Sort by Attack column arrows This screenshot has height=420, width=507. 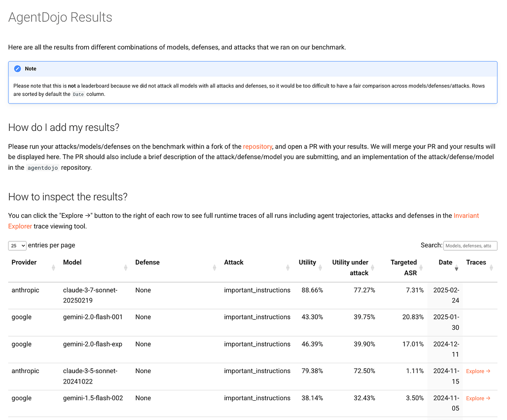pos(288,267)
